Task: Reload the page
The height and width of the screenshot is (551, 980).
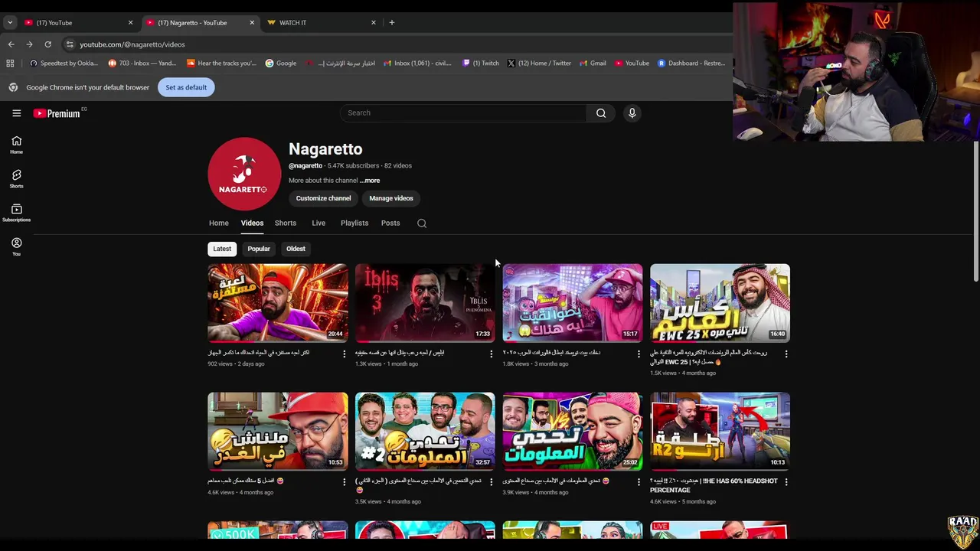Action: click(x=47, y=44)
